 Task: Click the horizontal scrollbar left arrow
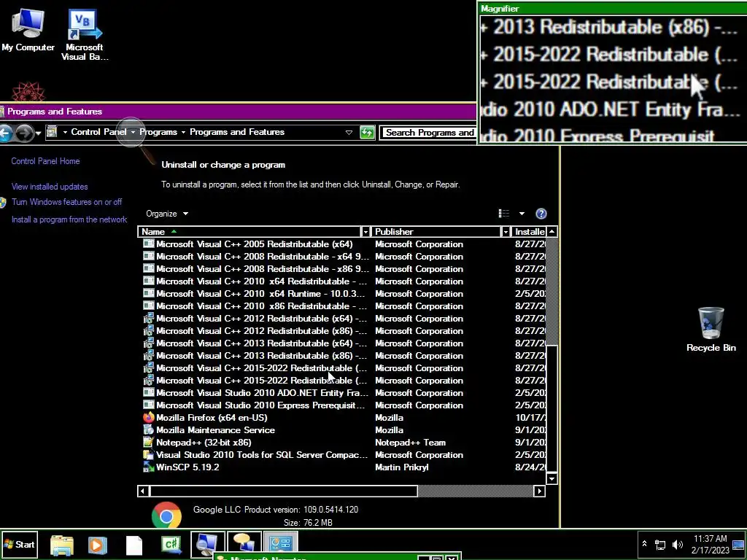(143, 491)
